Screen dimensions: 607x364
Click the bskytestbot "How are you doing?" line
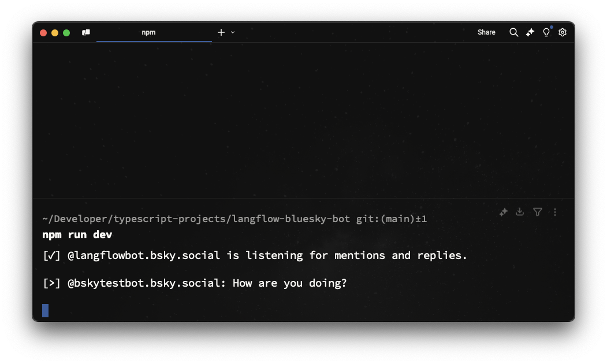195,283
